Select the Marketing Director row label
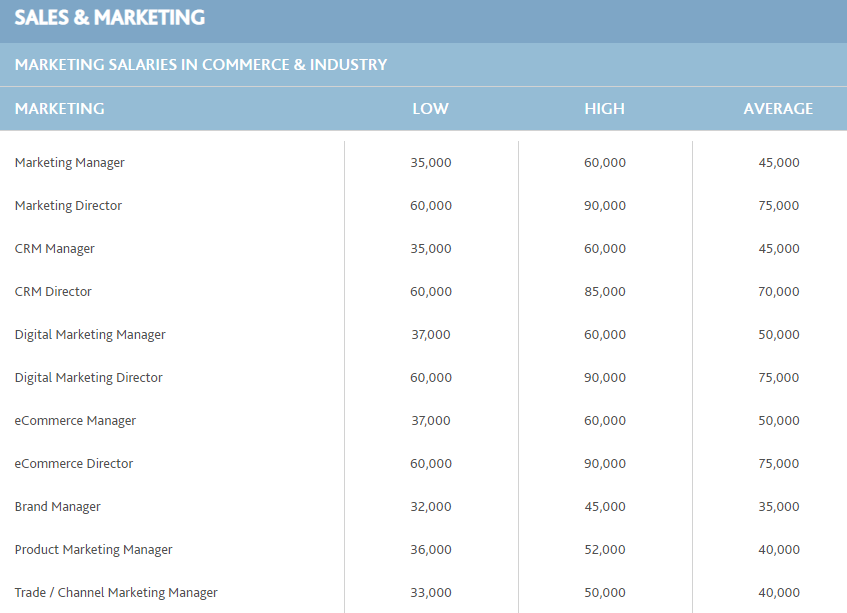 69,205
